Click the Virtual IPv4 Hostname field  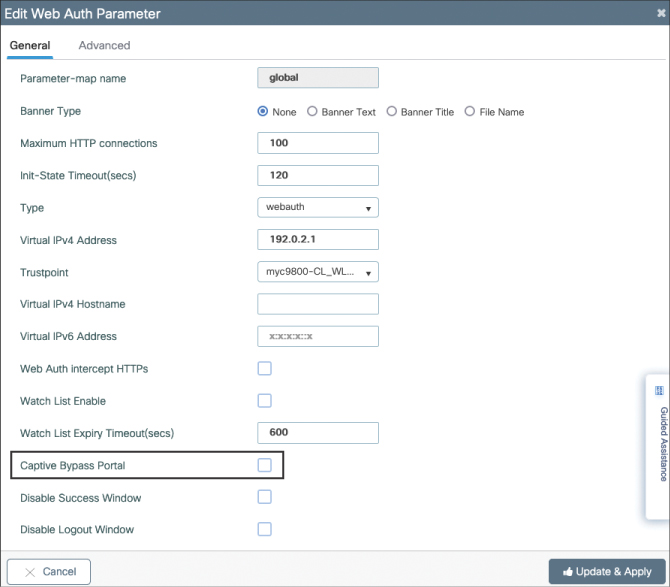coord(318,304)
